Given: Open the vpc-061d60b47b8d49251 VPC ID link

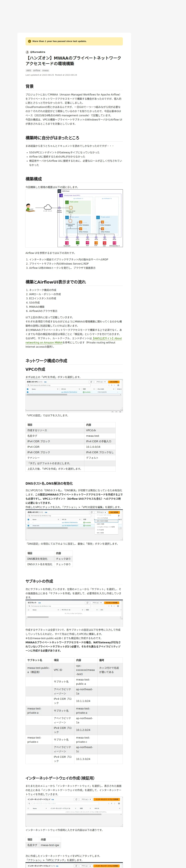Looking at the screenshot, I should 70,526.
